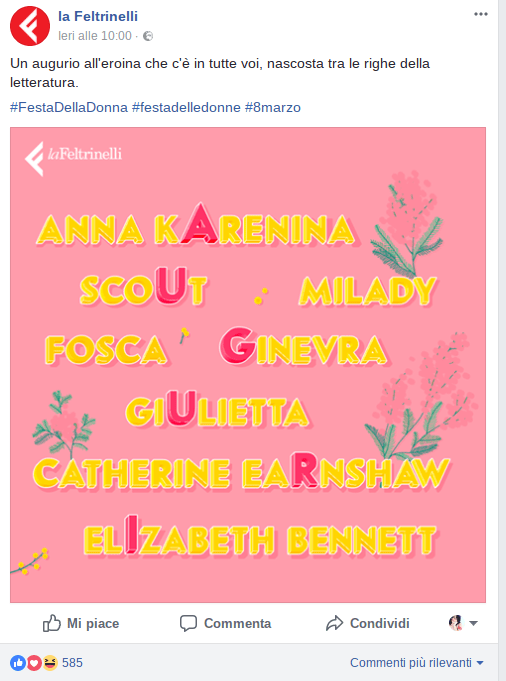506x681 pixels.
Task: Expand Commenti più rilevanti sorting dropdown
Action: click(x=417, y=663)
